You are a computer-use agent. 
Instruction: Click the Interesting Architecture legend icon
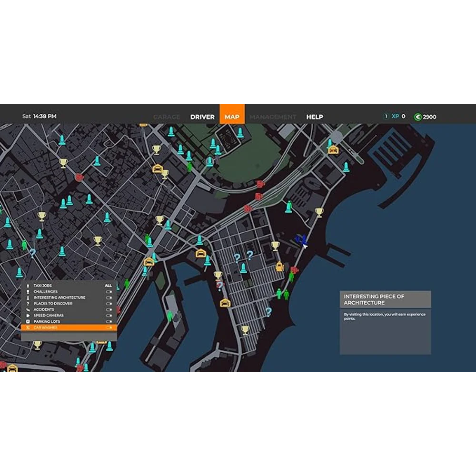click(28, 298)
